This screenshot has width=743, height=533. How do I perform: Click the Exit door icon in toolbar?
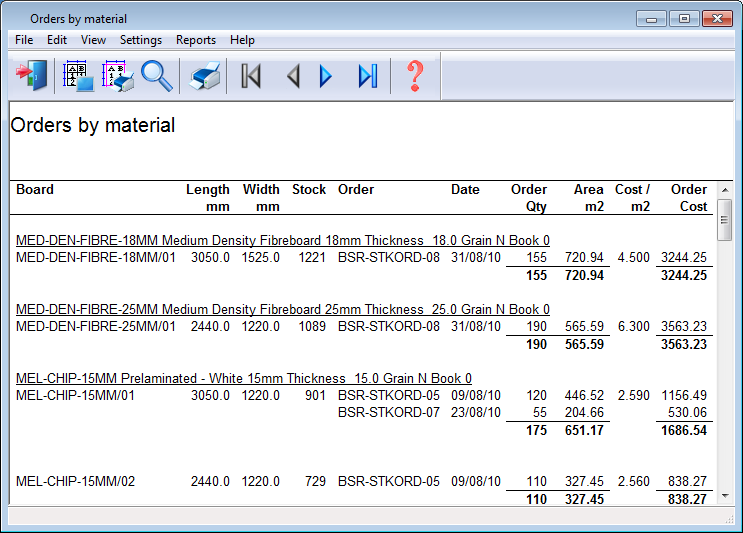[x=32, y=75]
